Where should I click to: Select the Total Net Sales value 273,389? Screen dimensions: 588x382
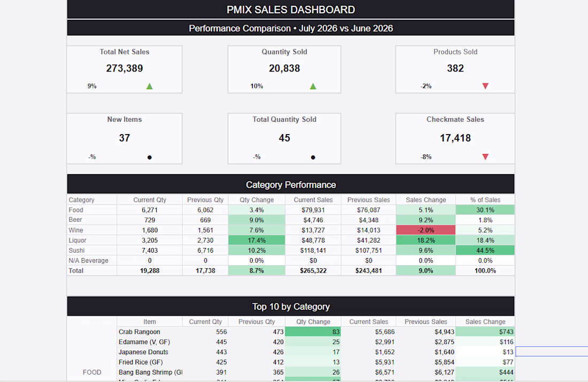[125, 68]
